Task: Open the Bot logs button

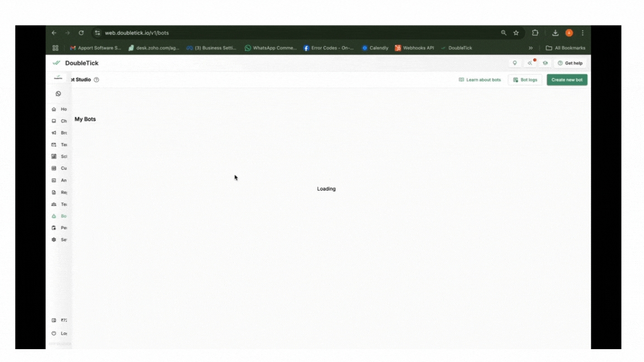Action: (x=525, y=80)
